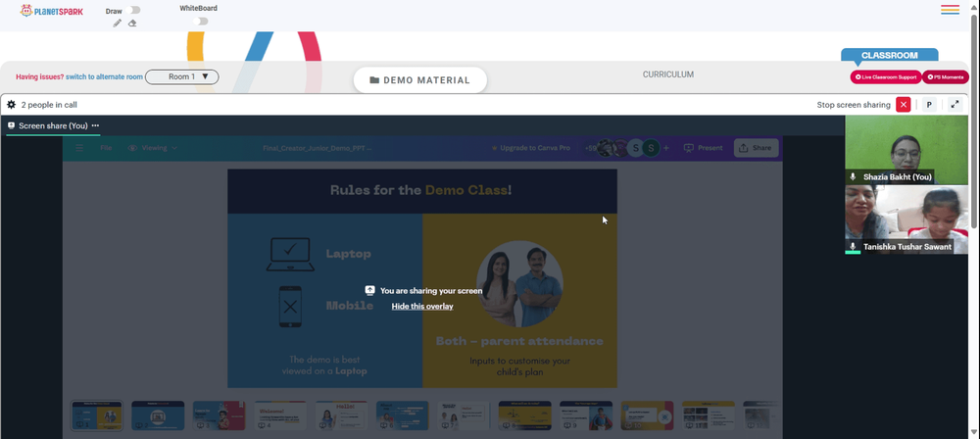
Task: Click the PlanetSpark logo
Action: pyautogui.click(x=51, y=11)
